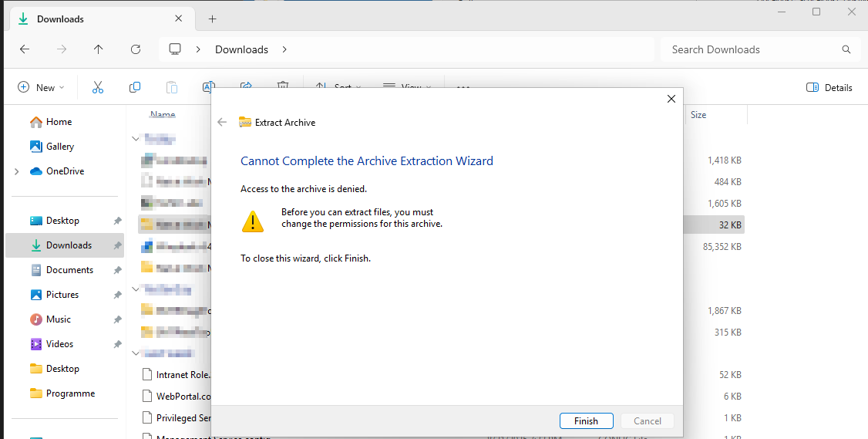Click the search magnifier icon
The height and width of the screenshot is (439, 868).
846,49
